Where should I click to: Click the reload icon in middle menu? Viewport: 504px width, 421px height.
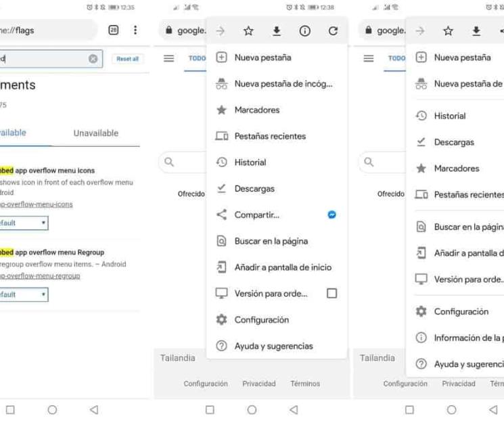tap(333, 31)
